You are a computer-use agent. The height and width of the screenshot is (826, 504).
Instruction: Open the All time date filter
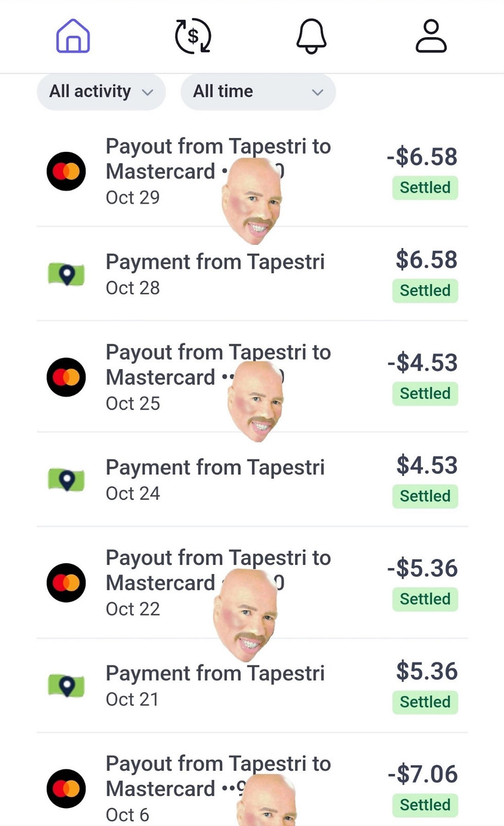tap(258, 92)
